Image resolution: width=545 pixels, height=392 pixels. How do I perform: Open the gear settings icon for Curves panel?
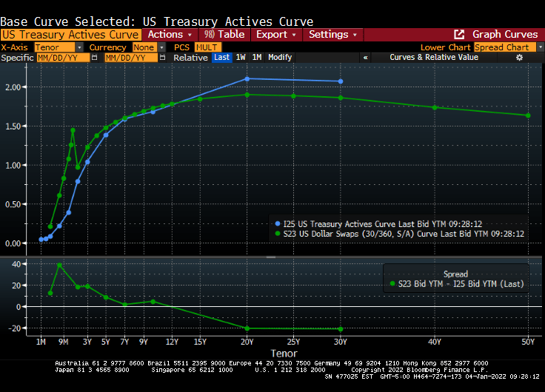point(519,58)
